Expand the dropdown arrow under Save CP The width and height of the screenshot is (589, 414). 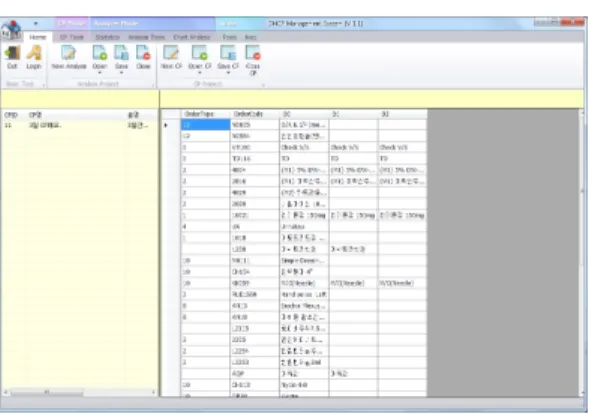[x=228, y=73]
